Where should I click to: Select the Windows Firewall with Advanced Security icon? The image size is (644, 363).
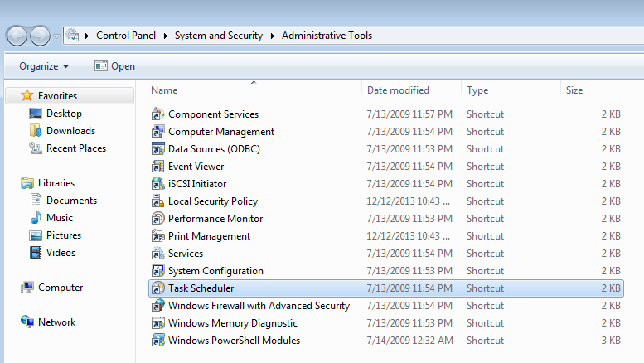[x=158, y=306]
